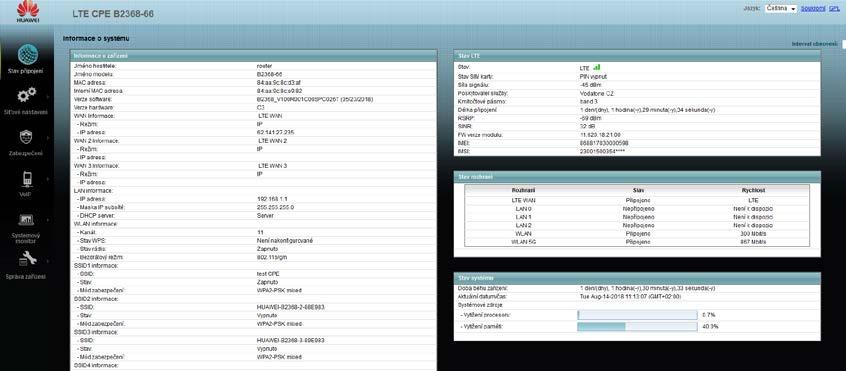Click the LTE signal strength bars icon
This screenshot has width=846, height=371.
(597, 68)
